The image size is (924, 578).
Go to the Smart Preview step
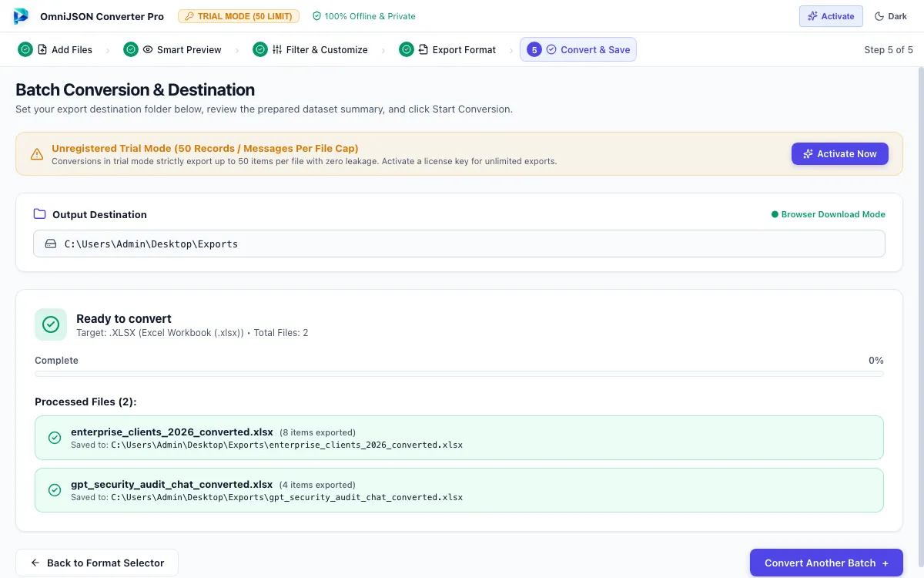pyautogui.click(x=172, y=49)
